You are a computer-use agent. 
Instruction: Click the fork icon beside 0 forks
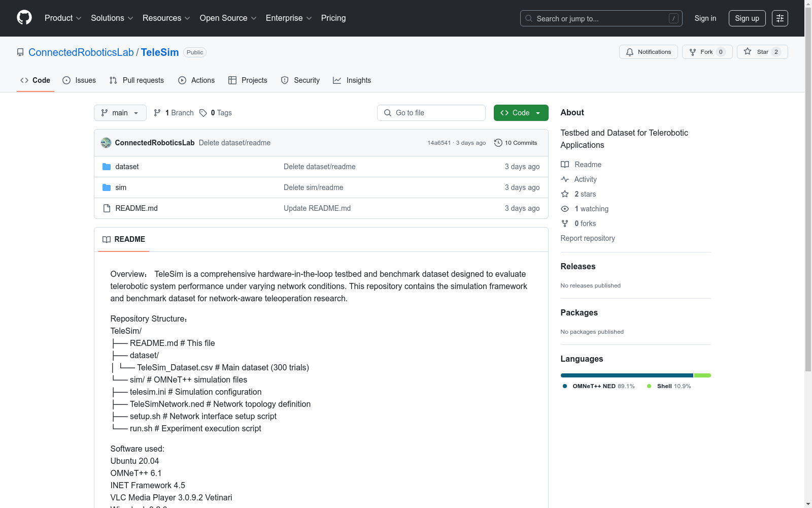(x=565, y=224)
